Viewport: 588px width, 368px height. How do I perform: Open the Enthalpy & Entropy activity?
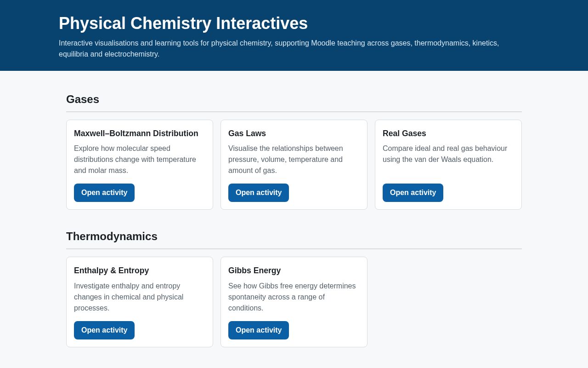click(104, 330)
